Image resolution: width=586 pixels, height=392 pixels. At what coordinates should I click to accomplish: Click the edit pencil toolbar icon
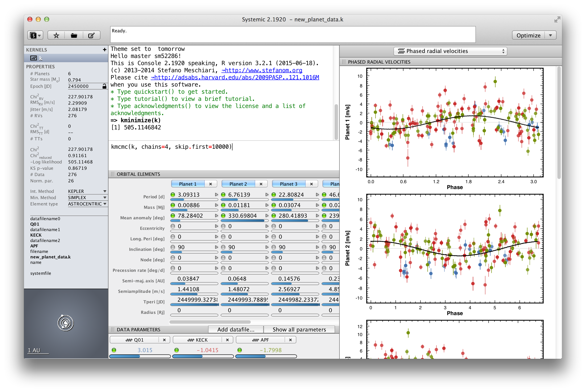pyautogui.click(x=91, y=35)
